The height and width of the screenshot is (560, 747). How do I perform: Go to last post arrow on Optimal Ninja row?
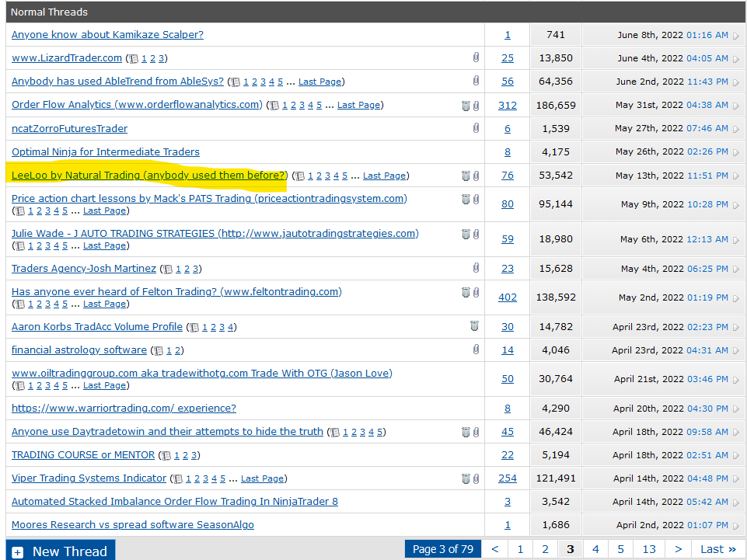736,153
